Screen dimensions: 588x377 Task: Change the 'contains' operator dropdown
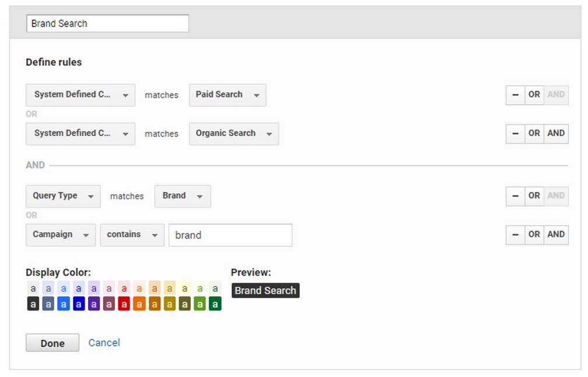[132, 235]
